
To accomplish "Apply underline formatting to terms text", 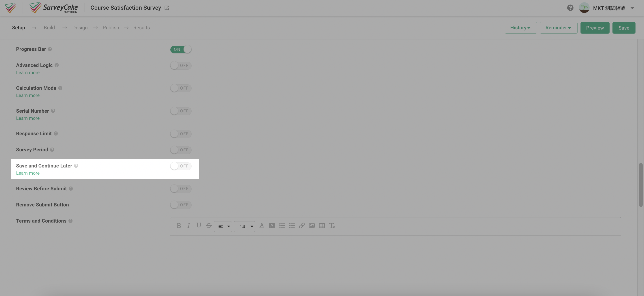I will 199,226.
